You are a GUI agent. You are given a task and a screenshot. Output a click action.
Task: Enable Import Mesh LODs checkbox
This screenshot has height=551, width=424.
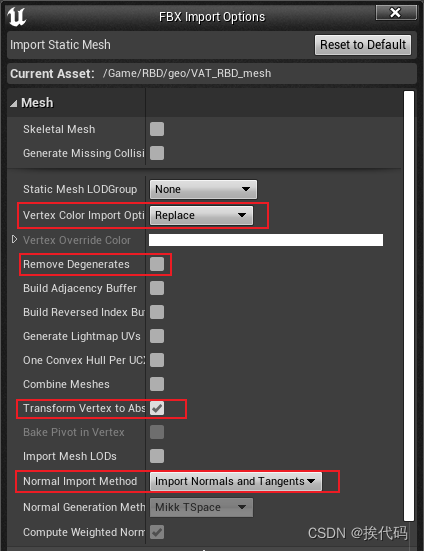157,456
